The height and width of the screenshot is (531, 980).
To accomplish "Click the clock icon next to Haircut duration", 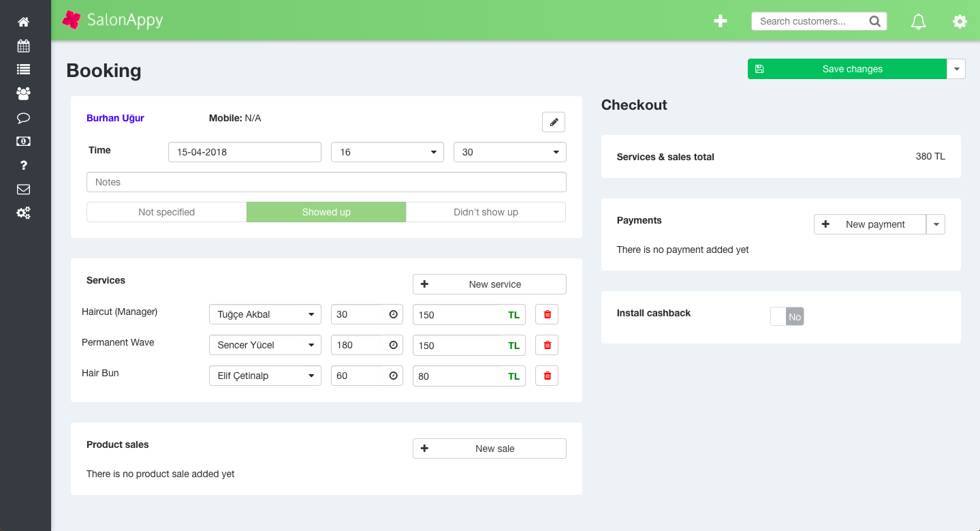I will click(x=392, y=314).
